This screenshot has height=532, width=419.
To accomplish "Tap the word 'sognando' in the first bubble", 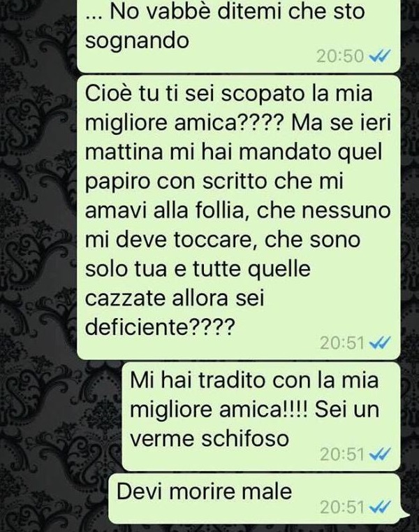I will point(137,41).
